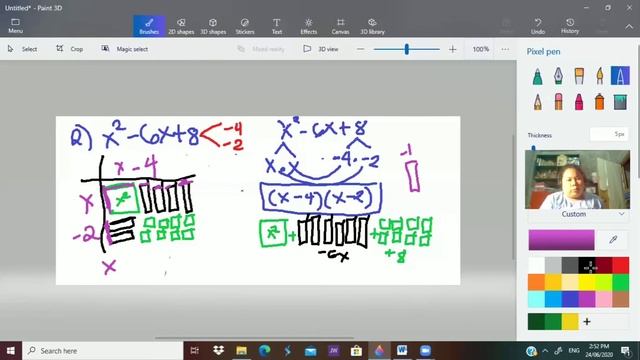Open Word from the taskbar

tap(402, 351)
